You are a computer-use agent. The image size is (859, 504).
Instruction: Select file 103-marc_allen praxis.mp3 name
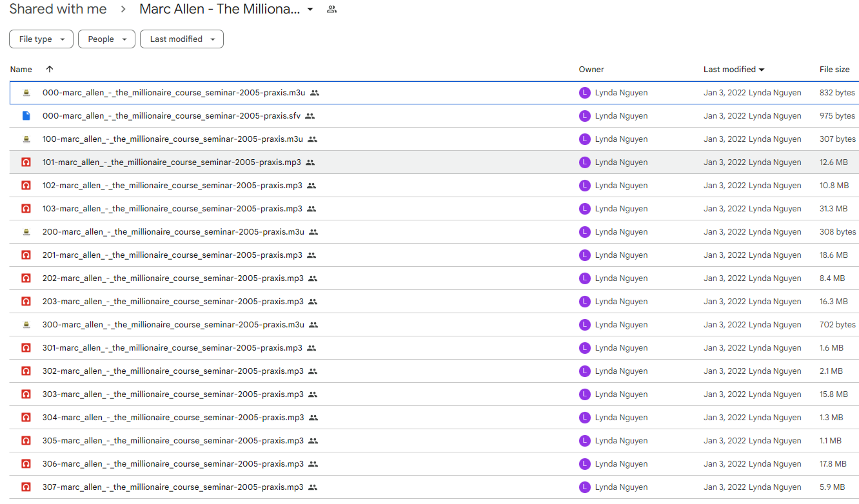[x=172, y=209]
